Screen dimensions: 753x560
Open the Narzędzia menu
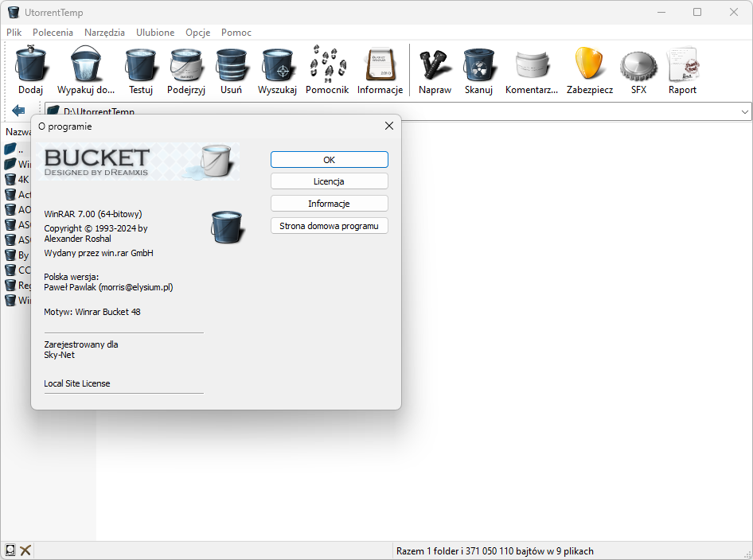105,32
